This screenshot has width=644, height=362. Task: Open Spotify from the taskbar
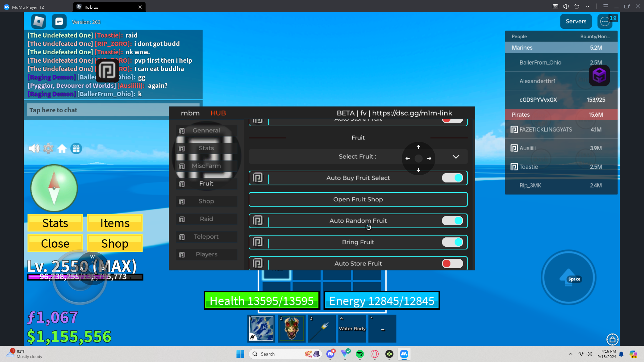tap(360, 354)
